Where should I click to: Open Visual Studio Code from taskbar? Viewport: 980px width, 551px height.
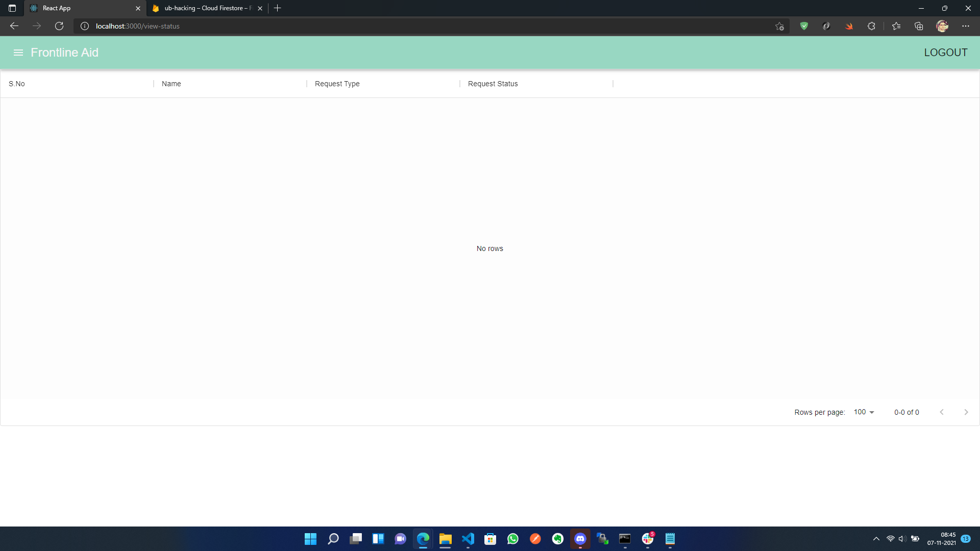click(x=468, y=539)
